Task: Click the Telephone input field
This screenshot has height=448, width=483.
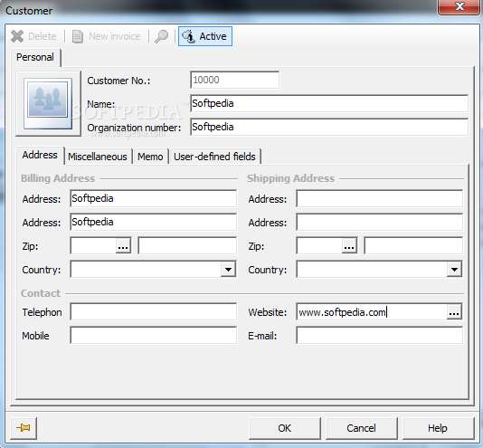Action: tap(154, 311)
